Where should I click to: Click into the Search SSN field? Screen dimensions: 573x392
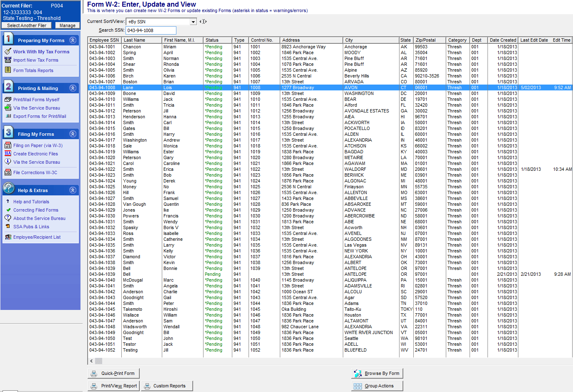pos(151,30)
